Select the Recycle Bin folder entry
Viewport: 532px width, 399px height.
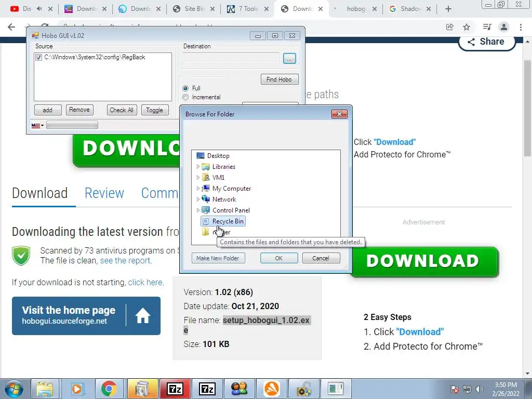click(x=223, y=221)
